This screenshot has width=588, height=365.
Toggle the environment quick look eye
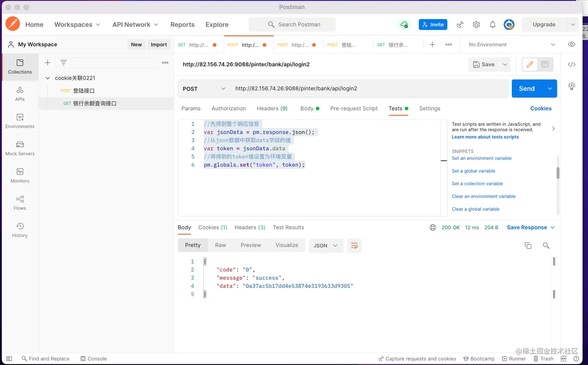(x=572, y=44)
